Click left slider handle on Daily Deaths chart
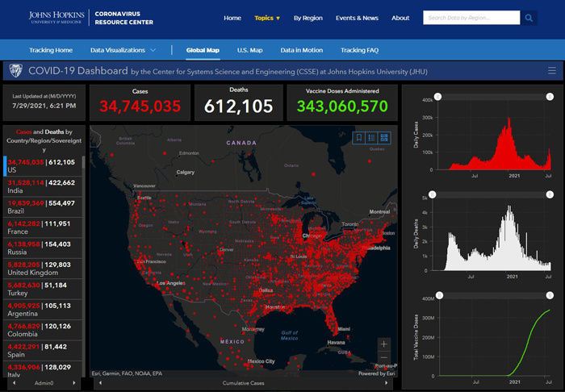The image size is (565, 392). tap(433, 194)
